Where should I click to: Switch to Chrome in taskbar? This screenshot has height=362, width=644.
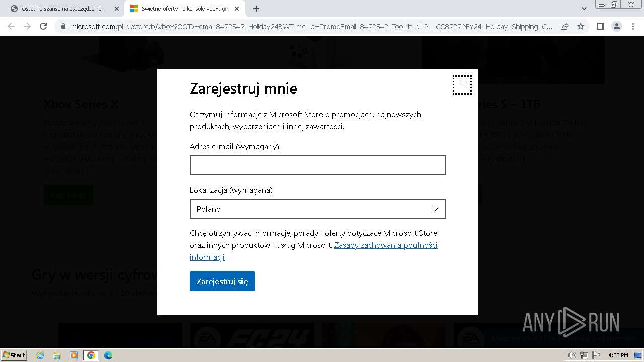coord(91,355)
